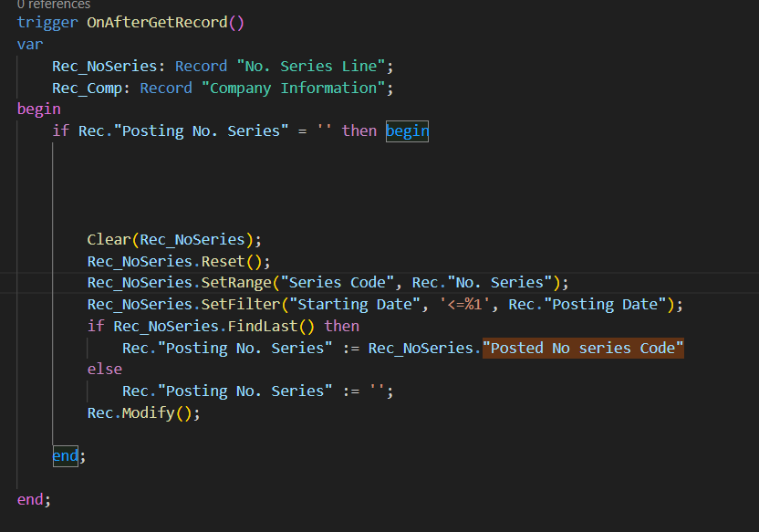This screenshot has height=532, width=759.
Task: Click the Rec.Modify() statement
Action: pos(143,412)
